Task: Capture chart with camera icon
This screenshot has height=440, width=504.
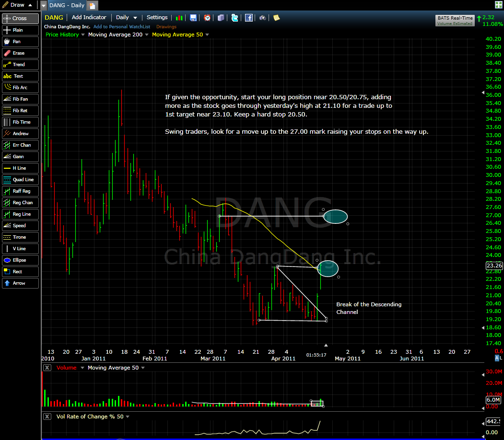Action: 263,18
